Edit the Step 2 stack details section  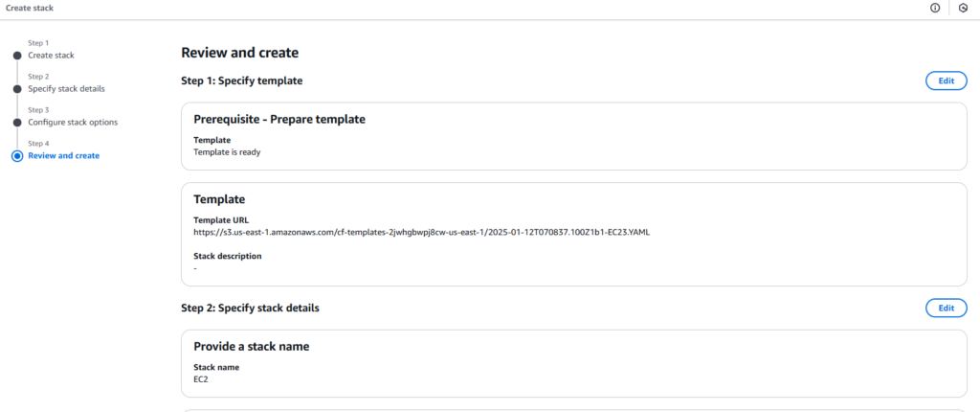tap(946, 308)
